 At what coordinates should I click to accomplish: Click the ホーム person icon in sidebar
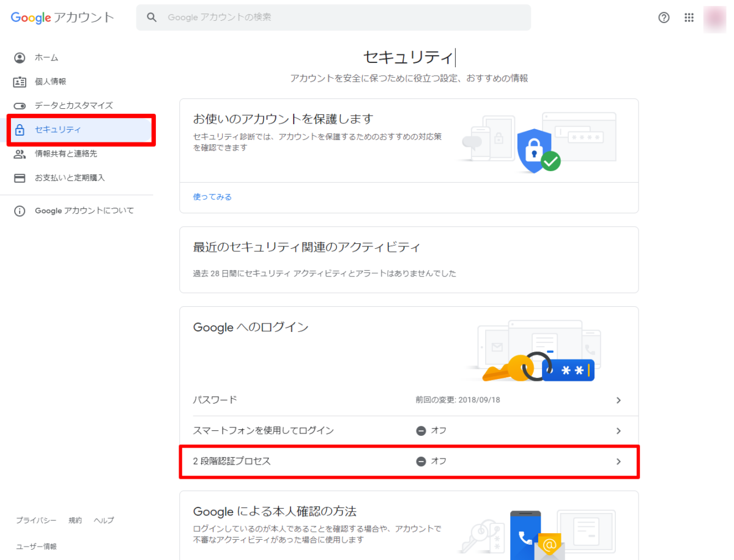20,57
